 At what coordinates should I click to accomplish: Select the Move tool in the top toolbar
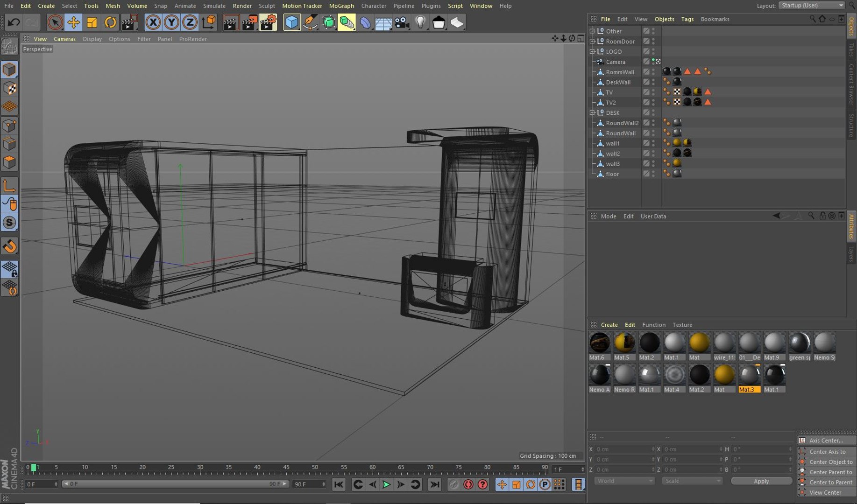click(x=73, y=22)
